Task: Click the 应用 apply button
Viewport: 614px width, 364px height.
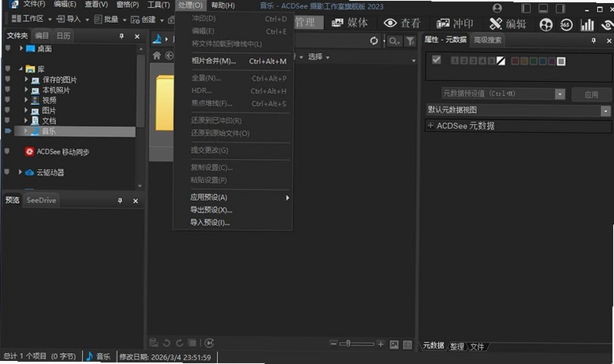Action: tap(591, 94)
